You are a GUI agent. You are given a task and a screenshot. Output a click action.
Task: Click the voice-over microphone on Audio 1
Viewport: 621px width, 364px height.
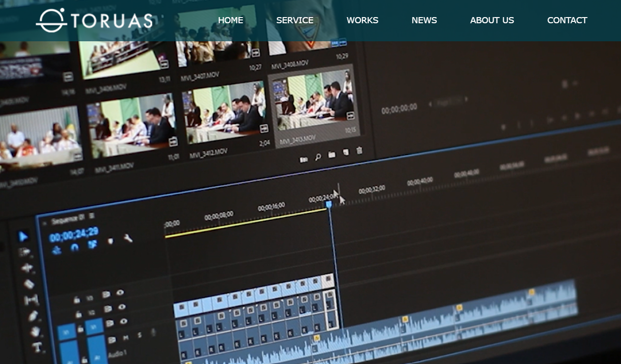point(153,333)
